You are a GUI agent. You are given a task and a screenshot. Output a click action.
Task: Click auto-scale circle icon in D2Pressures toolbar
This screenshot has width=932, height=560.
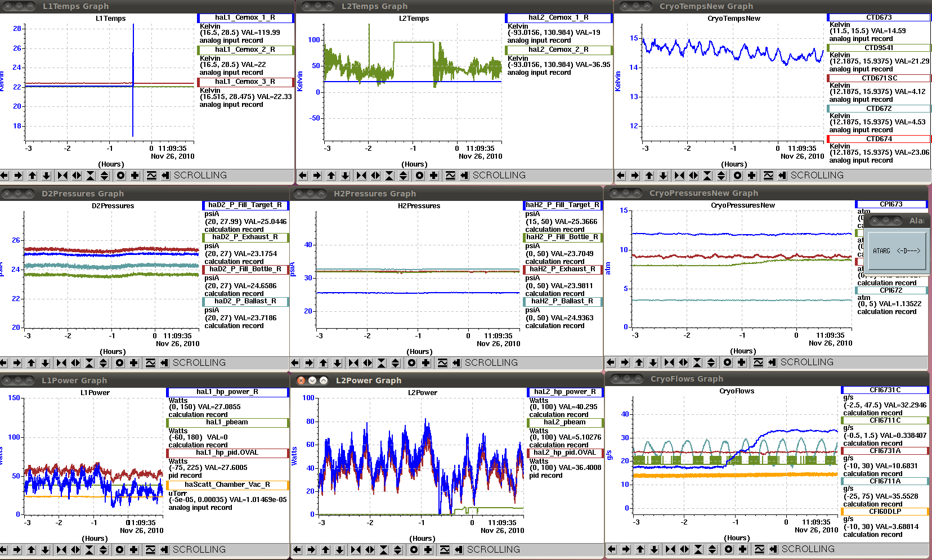click(119, 363)
